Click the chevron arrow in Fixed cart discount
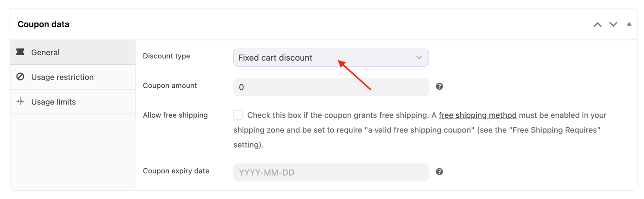This screenshot has height=199, width=644. click(419, 58)
